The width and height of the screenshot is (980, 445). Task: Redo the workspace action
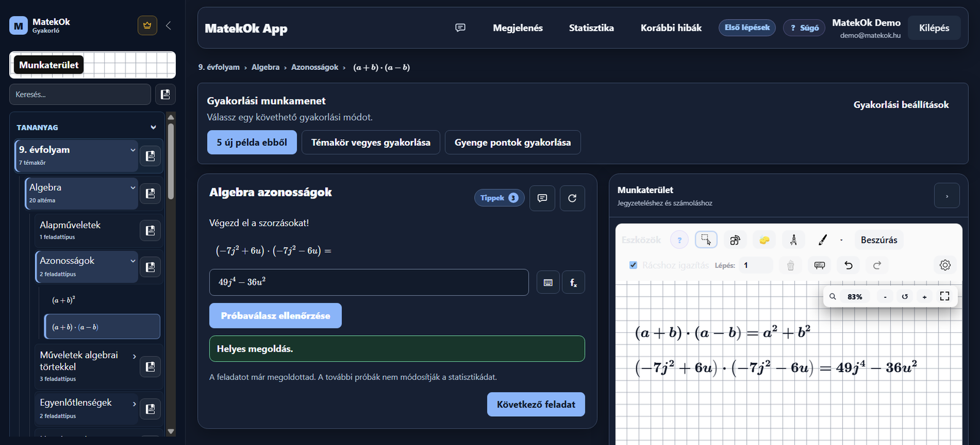pyautogui.click(x=877, y=265)
